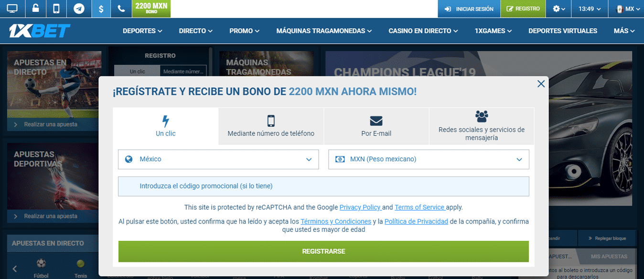Open the 13:49 time zone dropdown
This screenshot has height=279, width=644.
[x=590, y=9]
